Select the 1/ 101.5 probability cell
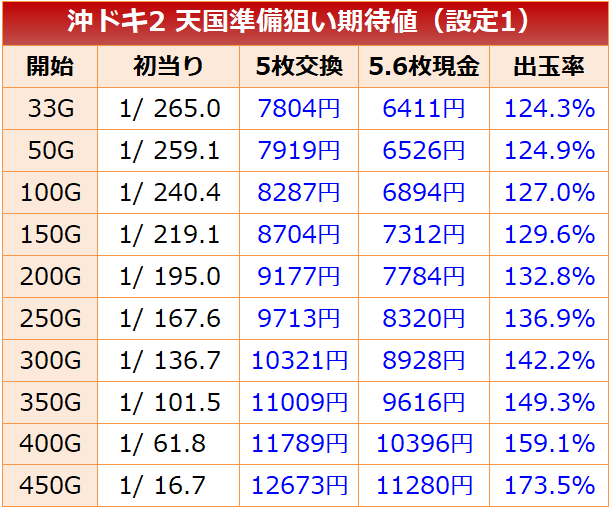The height and width of the screenshot is (507, 609). pyautogui.click(x=169, y=402)
